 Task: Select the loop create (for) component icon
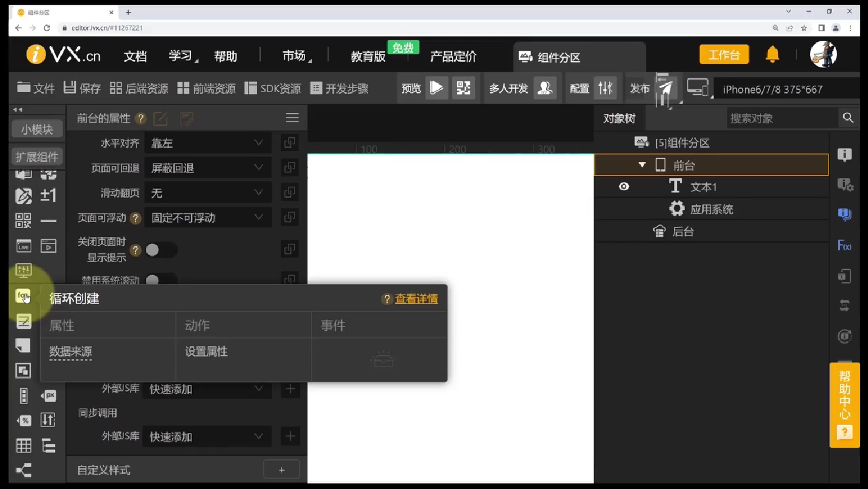(23, 295)
